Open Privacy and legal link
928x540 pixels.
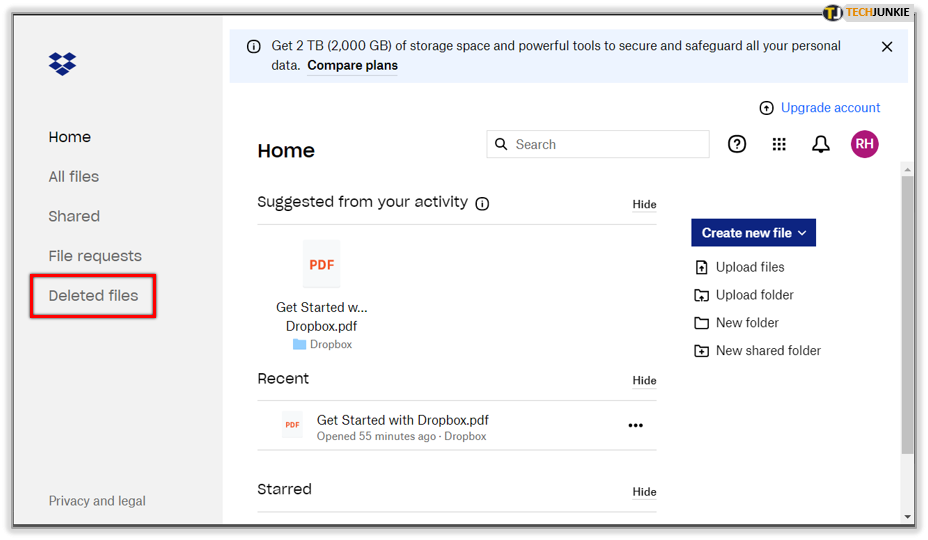(97, 501)
